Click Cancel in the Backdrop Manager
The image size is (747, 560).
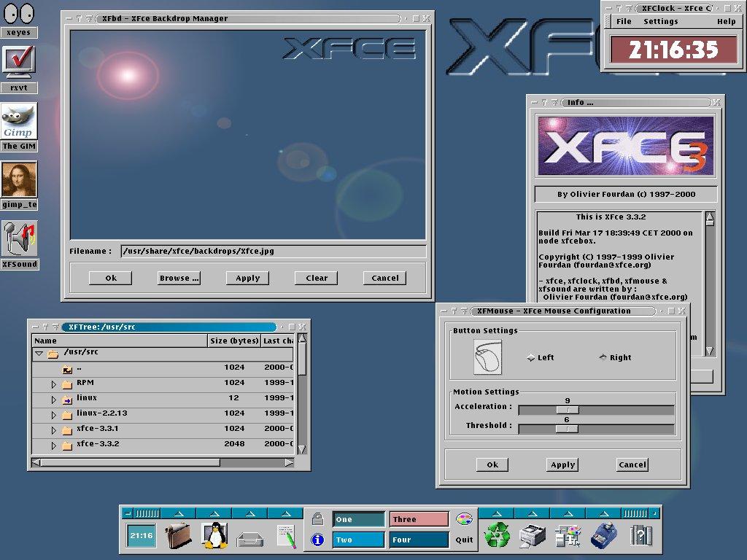click(x=385, y=278)
